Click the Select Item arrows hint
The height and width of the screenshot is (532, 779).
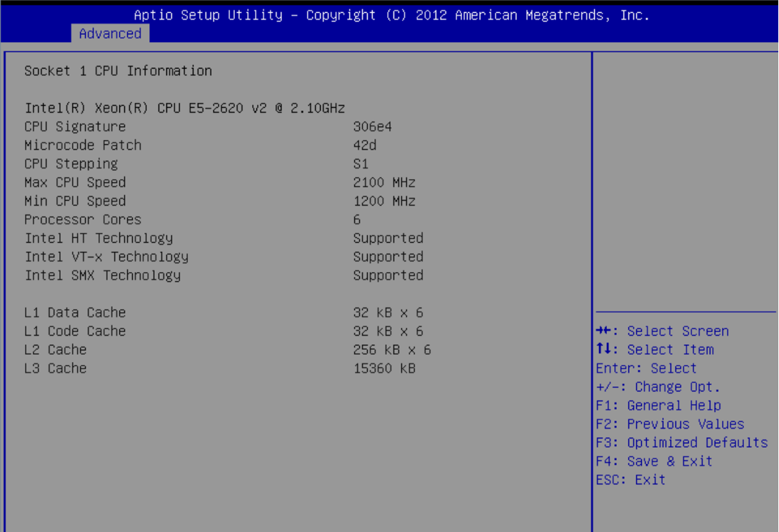pyautogui.click(x=655, y=350)
